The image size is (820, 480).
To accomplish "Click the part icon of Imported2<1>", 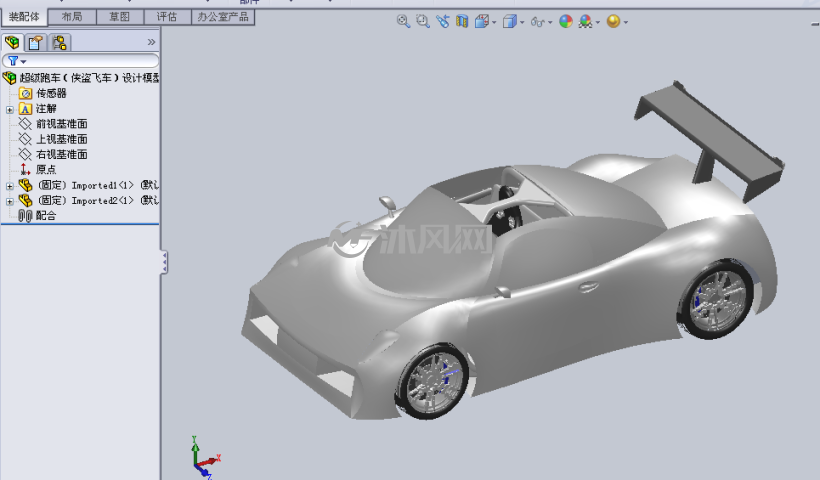I will click(25, 200).
